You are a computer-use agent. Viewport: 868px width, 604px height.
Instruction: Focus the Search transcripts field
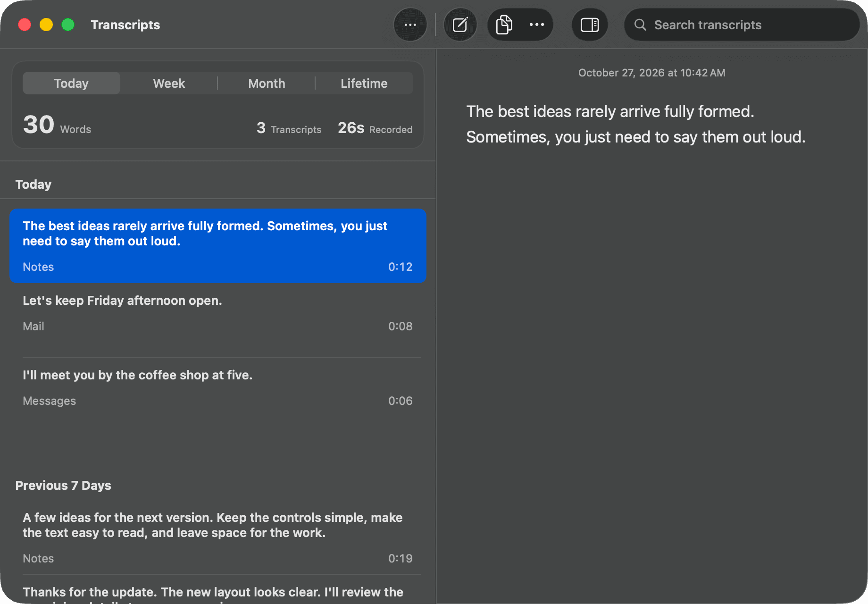[742, 25]
